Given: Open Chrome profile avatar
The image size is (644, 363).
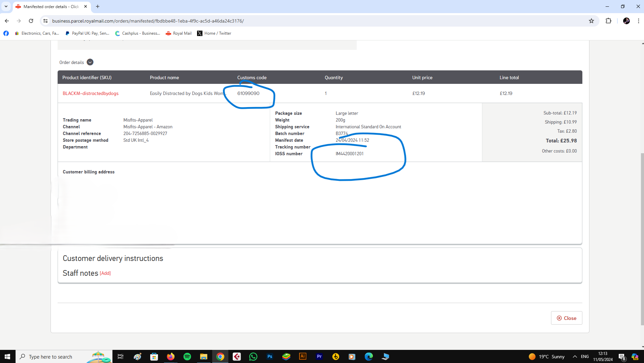Looking at the screenshot, I should (626, 21).
